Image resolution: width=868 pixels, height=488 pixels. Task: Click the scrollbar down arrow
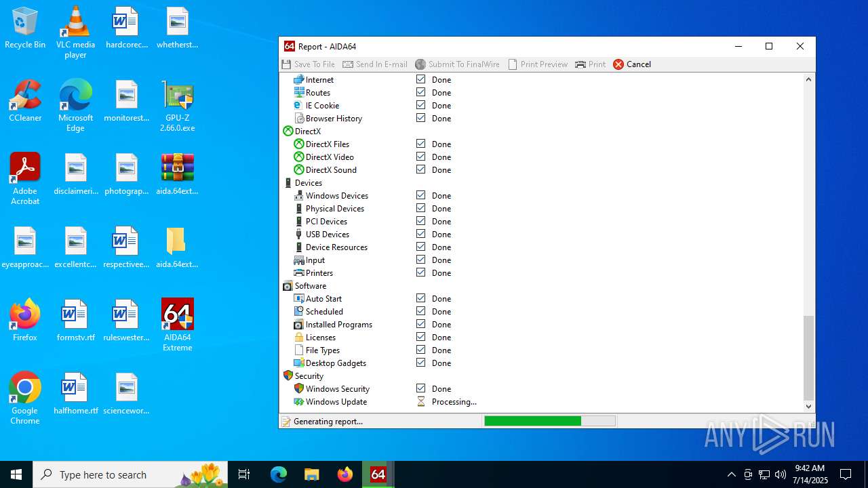[808, 406]
